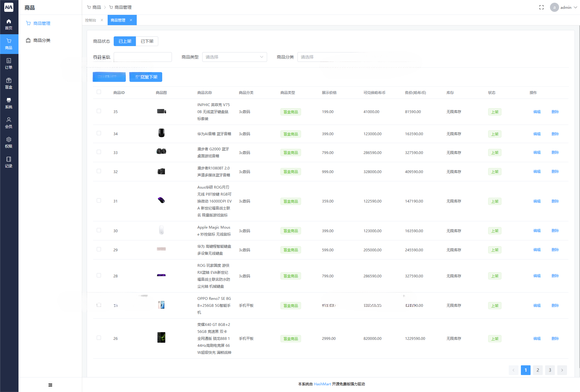This screenshot has height=392, width=580.
Task: Check the row for product ID 30
Action: pyautogui.click(x=99, y=230)
